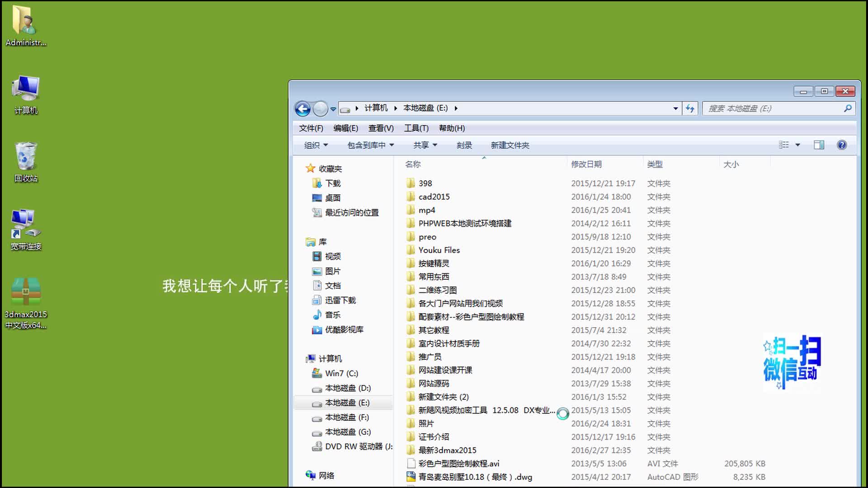This screenshot has height=488, width=868.
Task: Sort files by 修改日期 column header
Action: 586,164
